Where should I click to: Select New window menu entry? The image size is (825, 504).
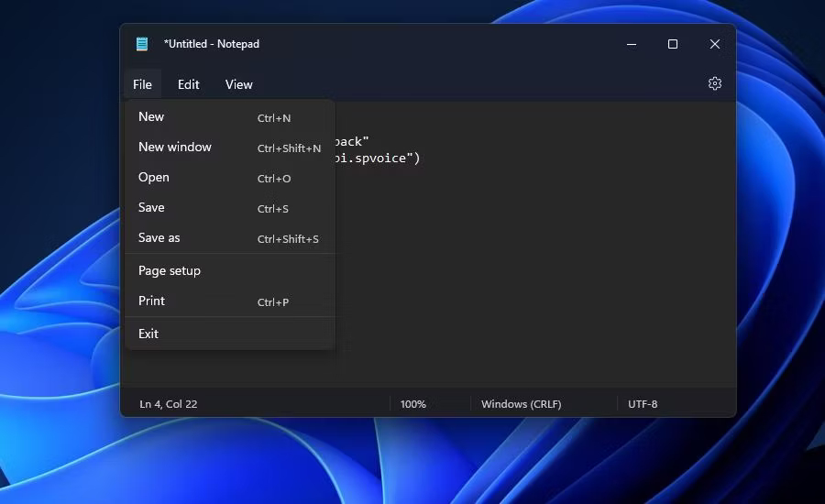pos(230,148)
